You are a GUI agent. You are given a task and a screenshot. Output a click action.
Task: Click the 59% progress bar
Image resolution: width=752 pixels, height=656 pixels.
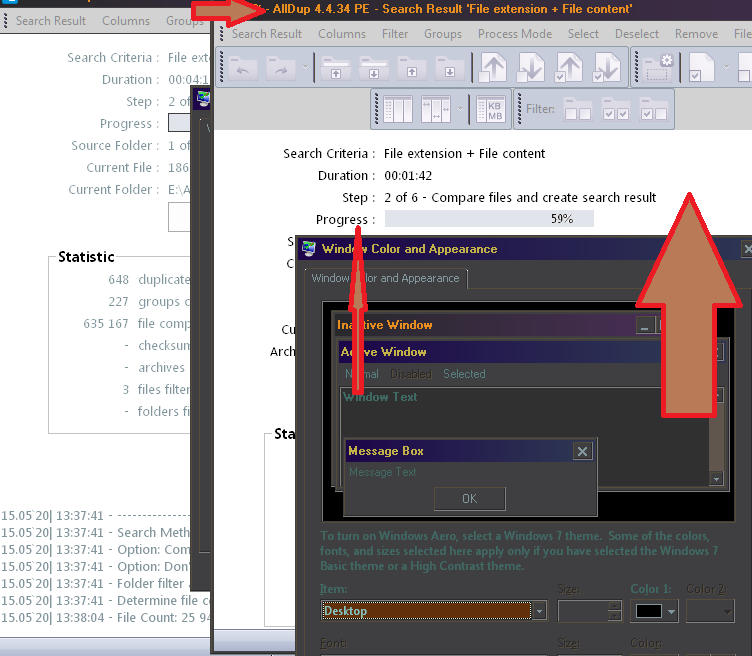point(489,219)
